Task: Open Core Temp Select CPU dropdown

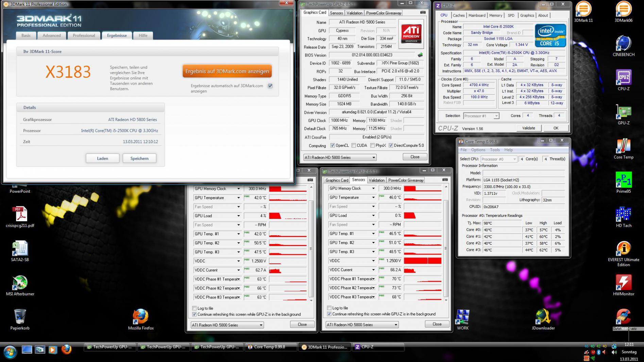Action: pyautogui.click(x=498, y=159)
